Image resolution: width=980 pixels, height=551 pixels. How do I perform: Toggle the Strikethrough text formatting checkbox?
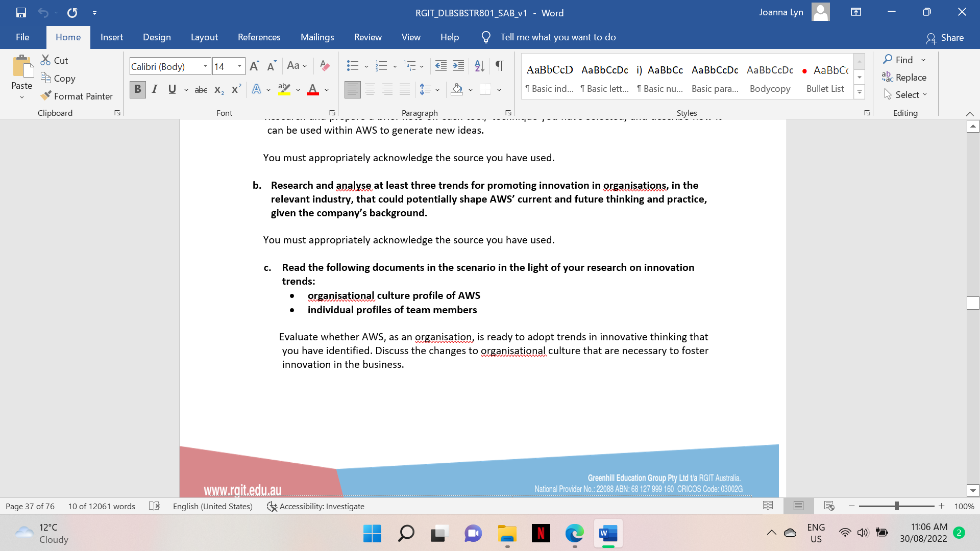click(x=201, y=89)
